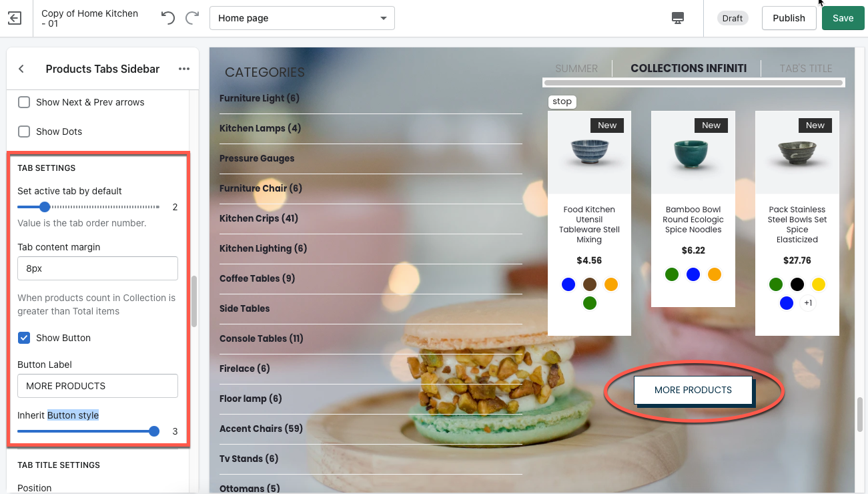The width and height of the screenshot is (868, 494).
Task: Open Furniture Chair (6) category
Action: tap(261, 188)
